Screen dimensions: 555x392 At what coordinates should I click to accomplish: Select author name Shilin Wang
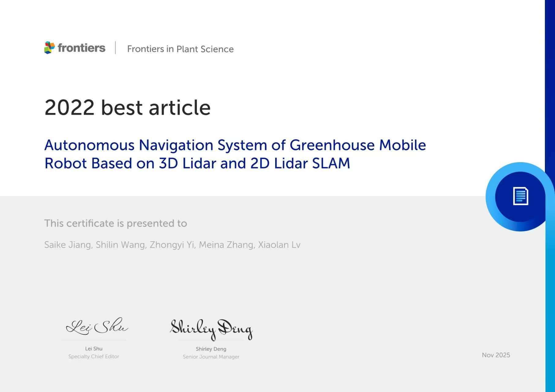tap(120, 245)
